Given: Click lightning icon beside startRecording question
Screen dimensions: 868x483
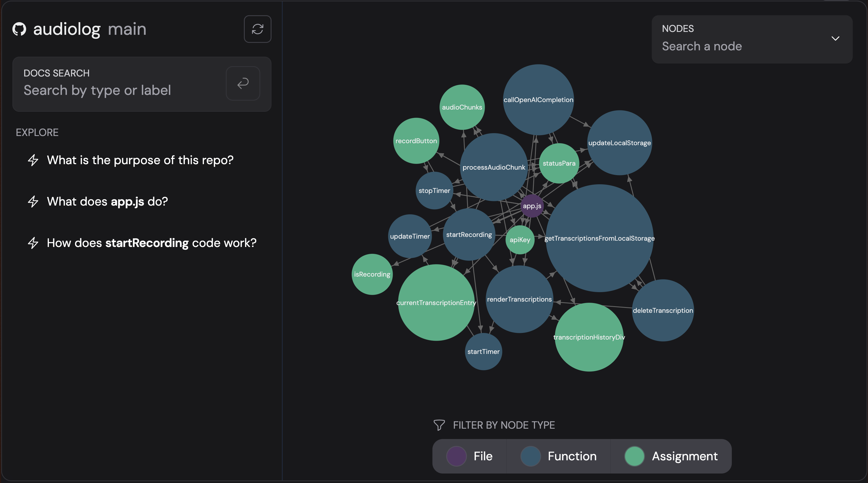Looking at the screenshot, I should coord(33,243).
